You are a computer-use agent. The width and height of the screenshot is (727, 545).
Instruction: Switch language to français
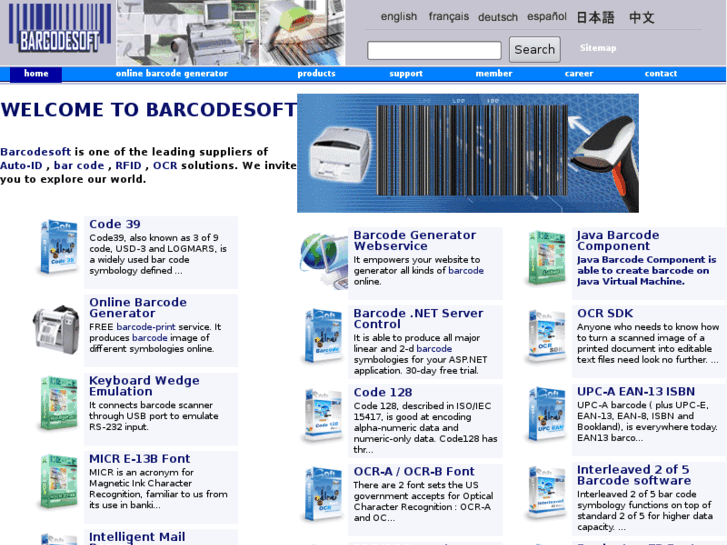tap(448, 17)
